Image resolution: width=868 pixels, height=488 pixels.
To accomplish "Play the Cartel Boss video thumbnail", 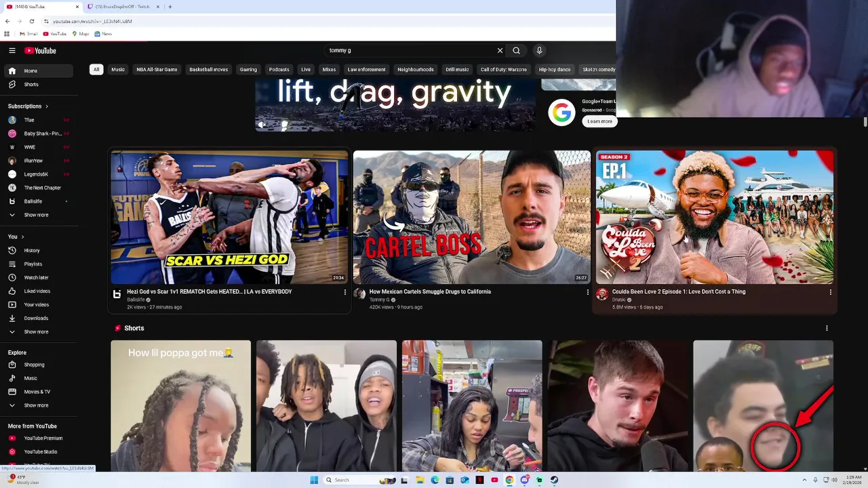I will (x=472, y=217).
